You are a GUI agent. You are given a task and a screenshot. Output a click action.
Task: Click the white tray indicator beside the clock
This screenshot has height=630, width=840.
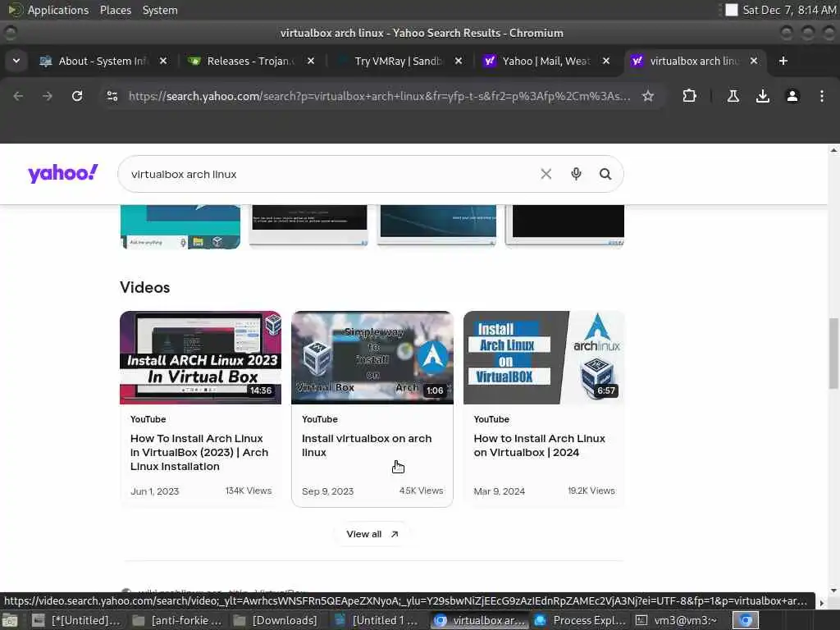pos(731,10)
